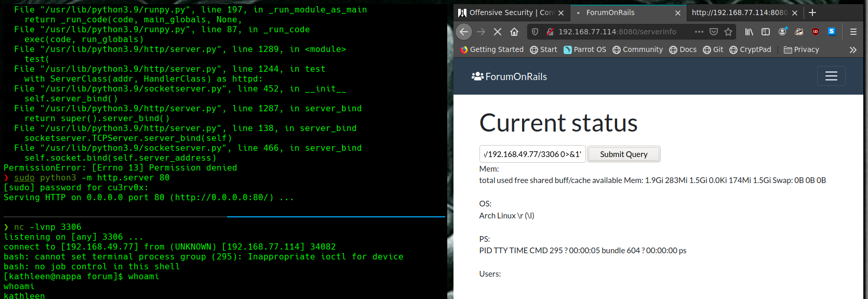Click the ForumOnRails brand logo link

point(509,76)
